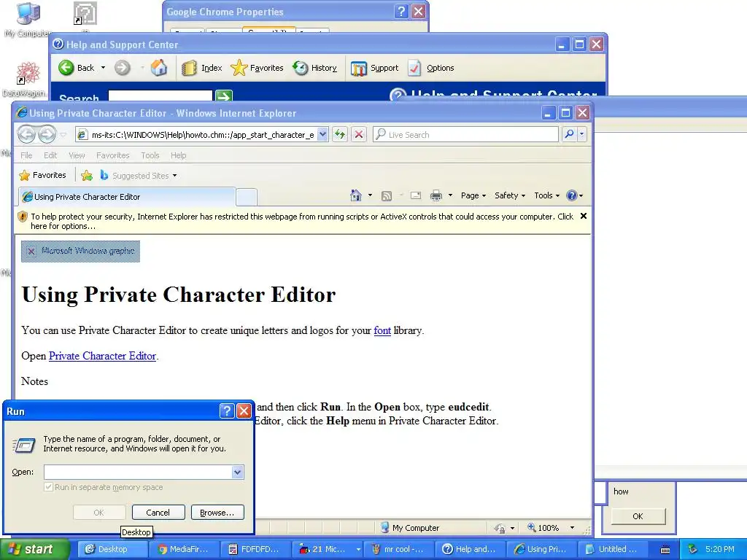Click the green search Go arrow in Help Center
Screen dimensions: 747x560
[224, 96]
